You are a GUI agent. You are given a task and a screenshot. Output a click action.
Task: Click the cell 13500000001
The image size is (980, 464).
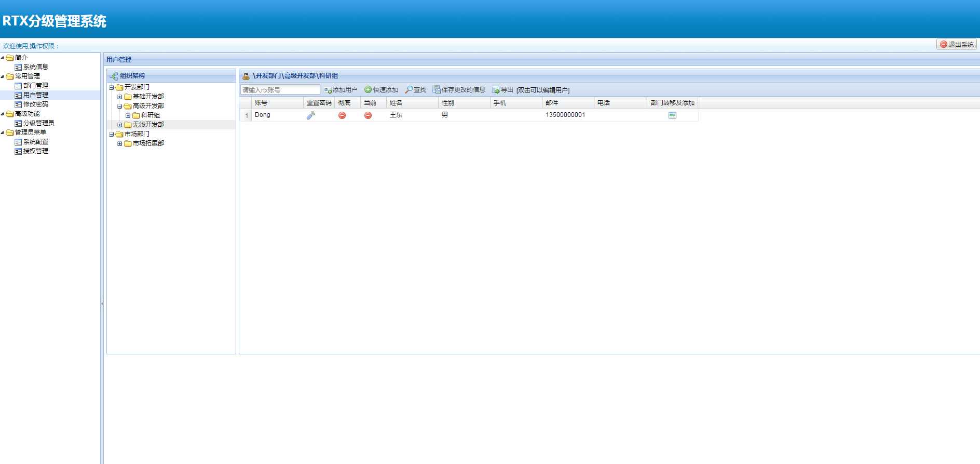pyautogui.click(x=565, y=115)
